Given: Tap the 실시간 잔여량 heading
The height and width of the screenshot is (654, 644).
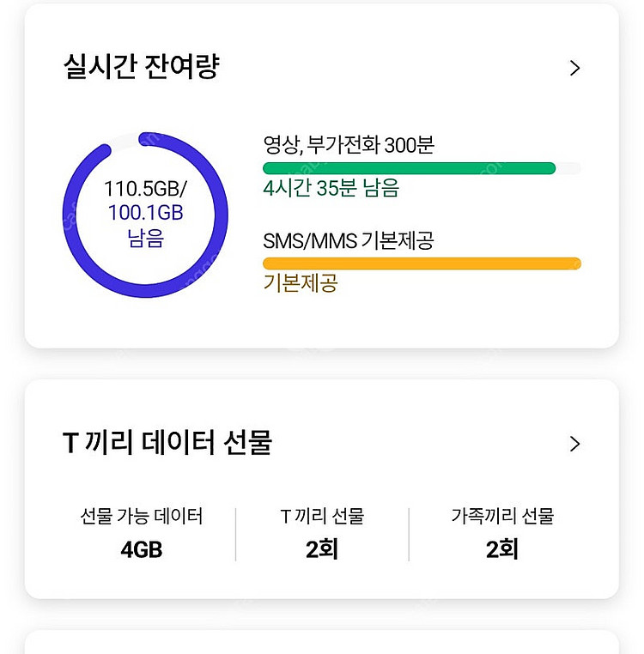Looking at the screenshot, I should tap(141, 67).
